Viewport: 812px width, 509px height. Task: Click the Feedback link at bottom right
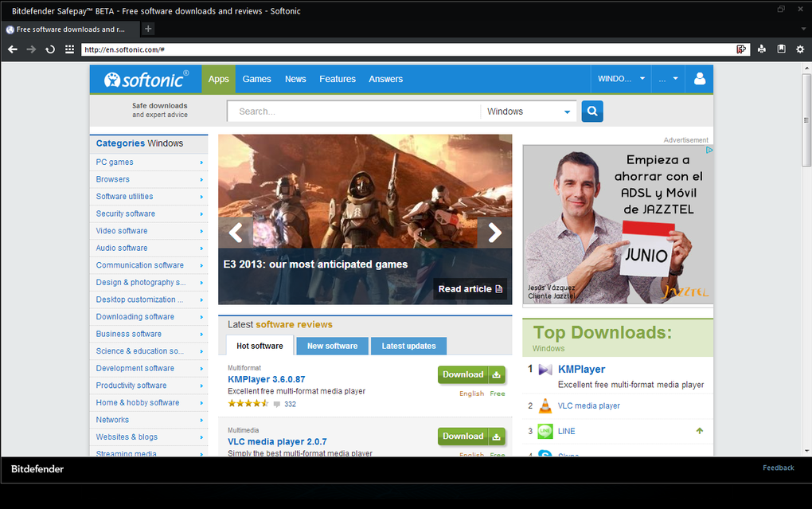coord(778,468)
